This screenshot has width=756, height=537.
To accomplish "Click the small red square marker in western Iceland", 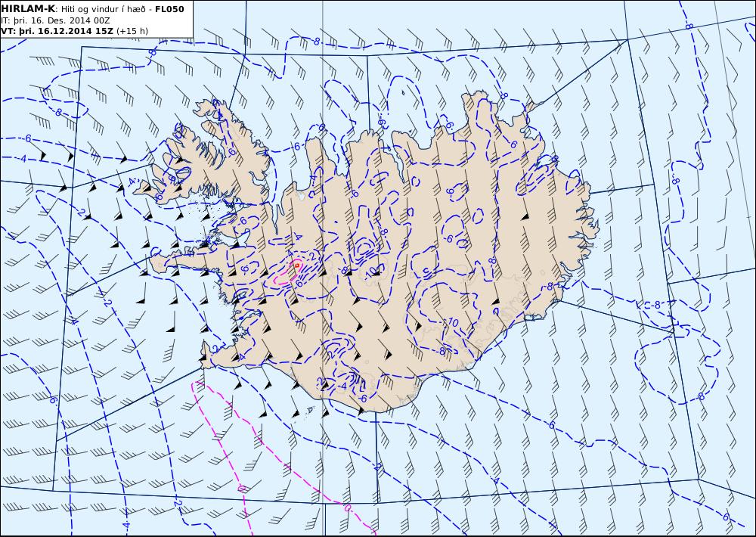I will [297, 265].
